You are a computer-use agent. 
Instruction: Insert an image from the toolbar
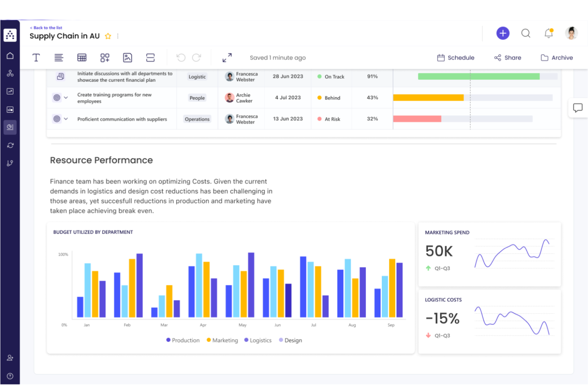(x=128, y=58)
